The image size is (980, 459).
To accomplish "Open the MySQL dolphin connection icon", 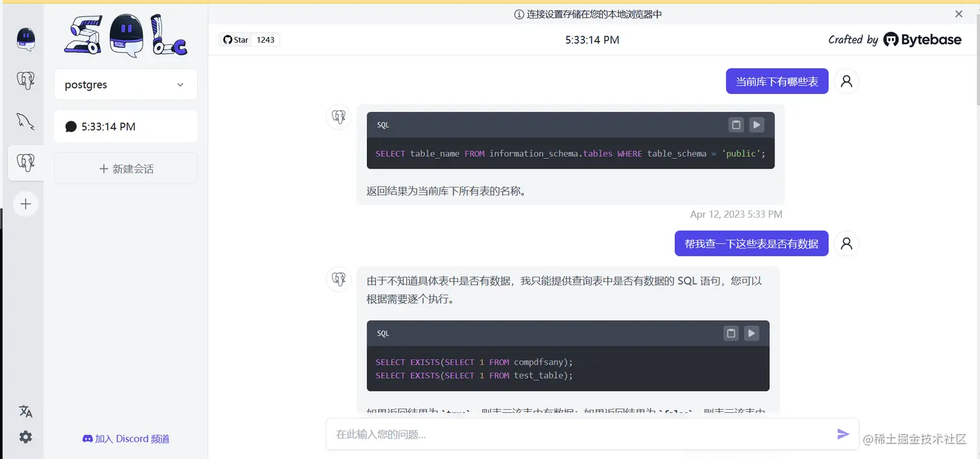I will (25, 121).
